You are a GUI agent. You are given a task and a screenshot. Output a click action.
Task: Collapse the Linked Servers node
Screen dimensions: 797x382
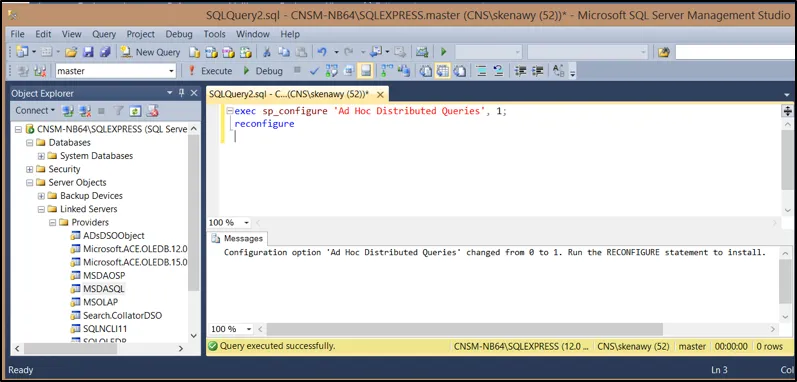coord(41,209)
